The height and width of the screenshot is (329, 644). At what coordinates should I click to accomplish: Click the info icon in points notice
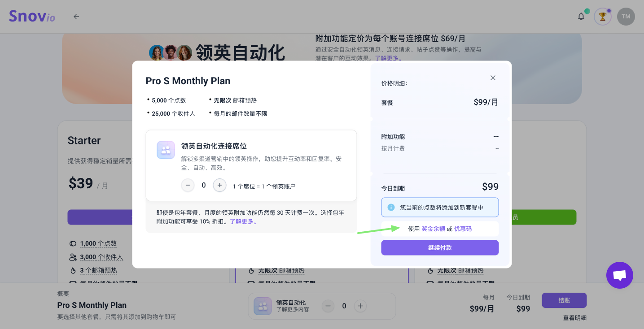coord(391,208)
